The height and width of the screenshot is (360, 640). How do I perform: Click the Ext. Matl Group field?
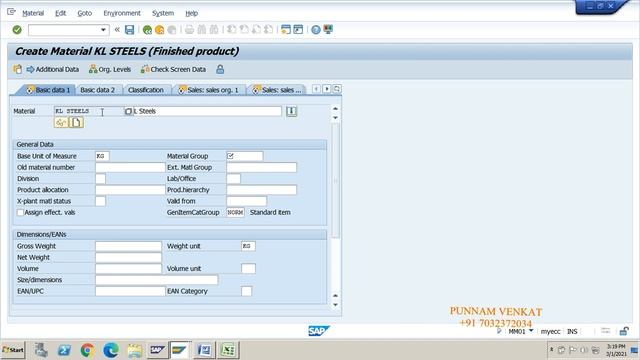(x=262, y=167)
